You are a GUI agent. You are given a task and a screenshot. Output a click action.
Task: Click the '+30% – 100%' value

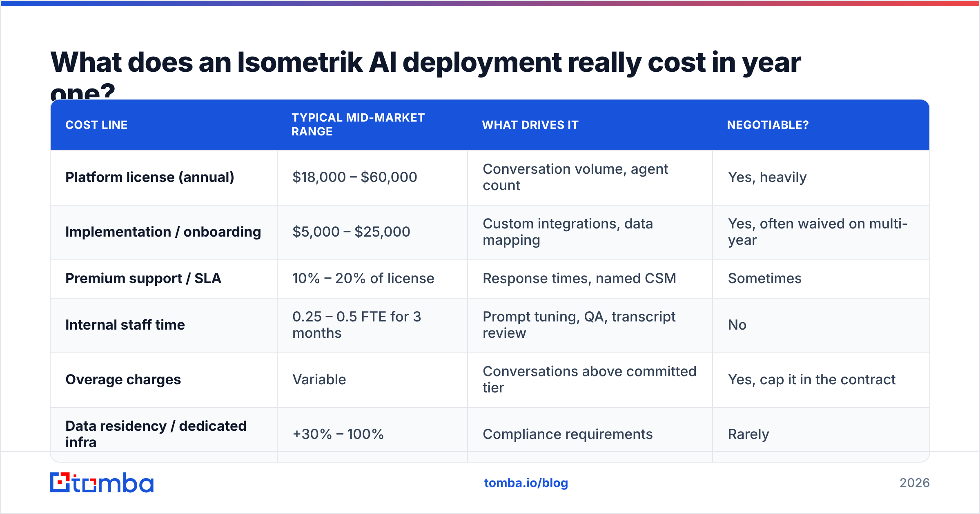(x=338, y=434)
